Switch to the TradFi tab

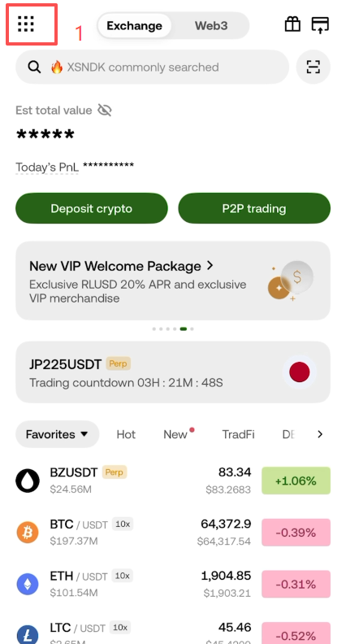pos(238,434)
